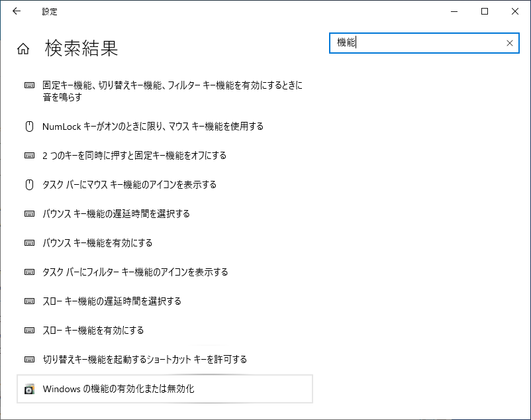
Task: Click Windows features icon in last result
Action: tap(29, 389)
